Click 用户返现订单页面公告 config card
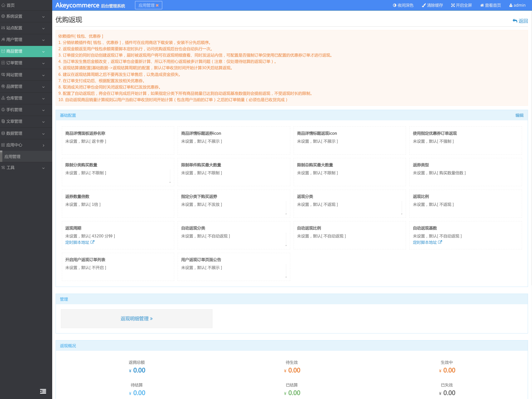The height and width of the screenshot is (399, 532). (x=234, y=267)
